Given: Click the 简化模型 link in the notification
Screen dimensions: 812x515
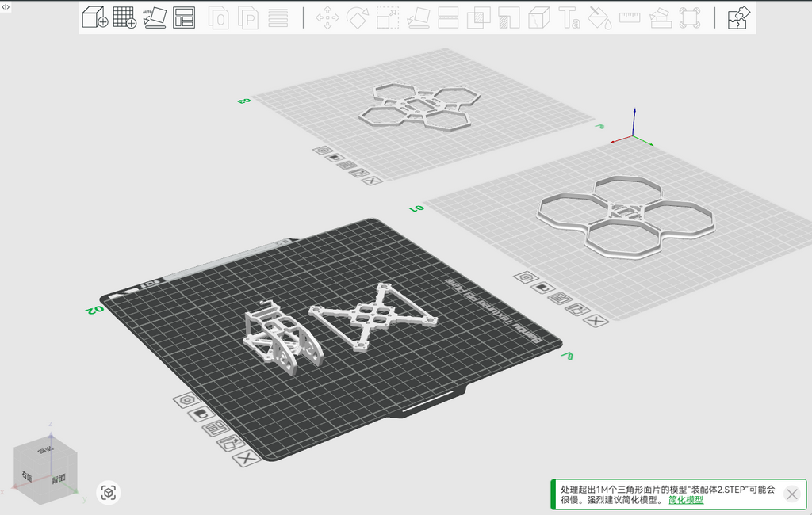Looking at the screenshot, I should pos(686,500).
